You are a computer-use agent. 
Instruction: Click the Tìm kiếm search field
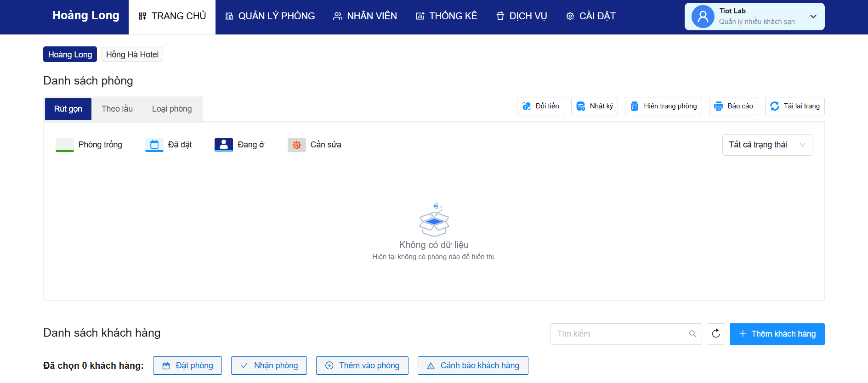[x=617, y=334]
